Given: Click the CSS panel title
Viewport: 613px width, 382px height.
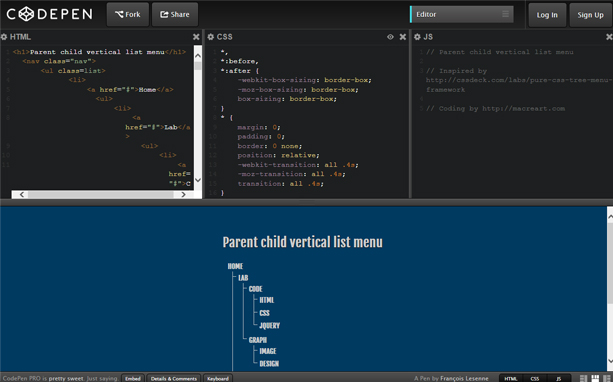Looking at the screenshot, I should (225, 37).
